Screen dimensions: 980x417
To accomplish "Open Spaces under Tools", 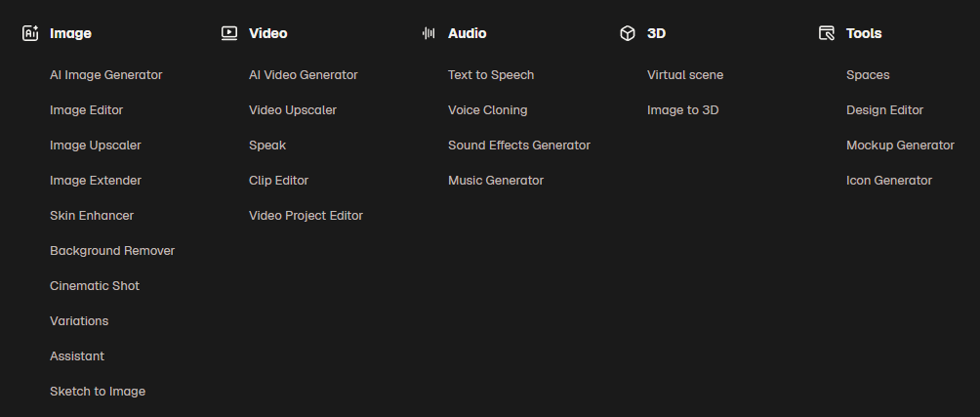I will (868, 75).
